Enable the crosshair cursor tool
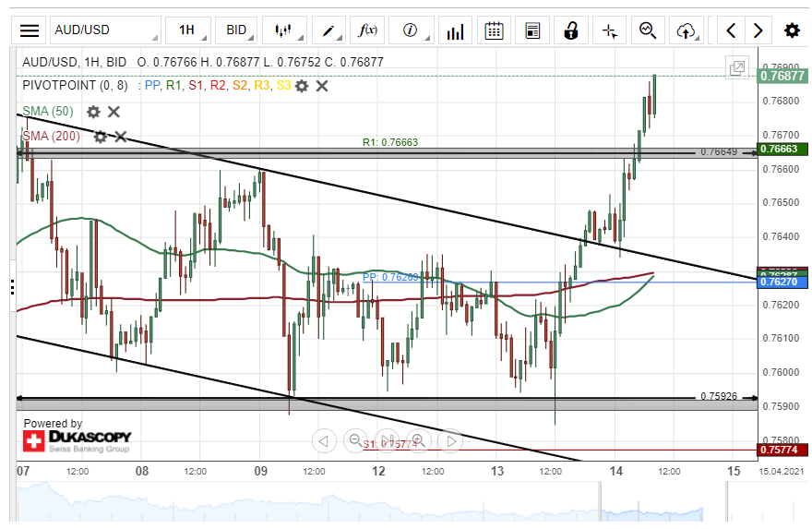 point(610,30)
